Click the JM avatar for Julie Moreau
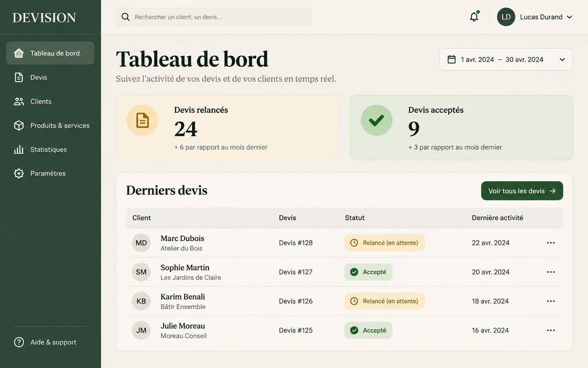This screenshot has height=368, width=588. [141, 330]
